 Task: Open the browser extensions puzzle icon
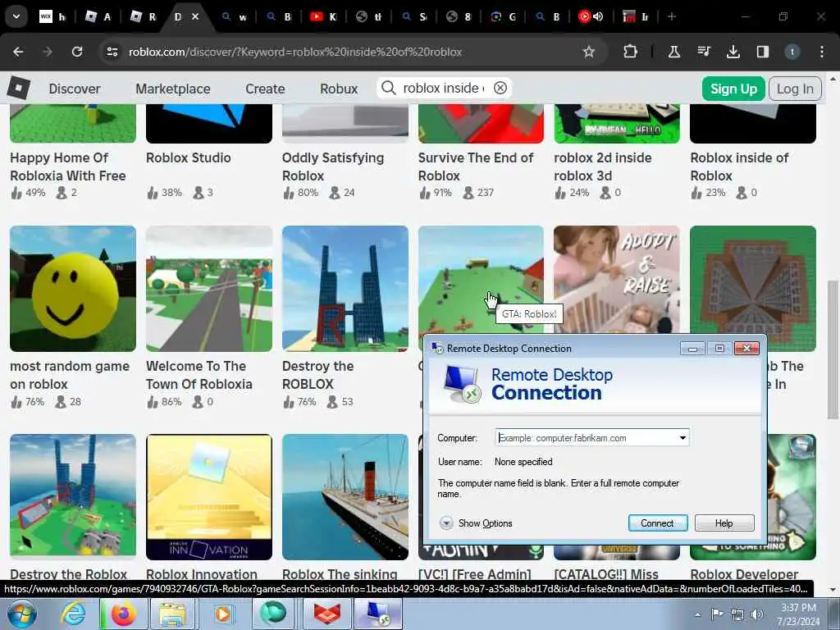(x=631, y=52)
